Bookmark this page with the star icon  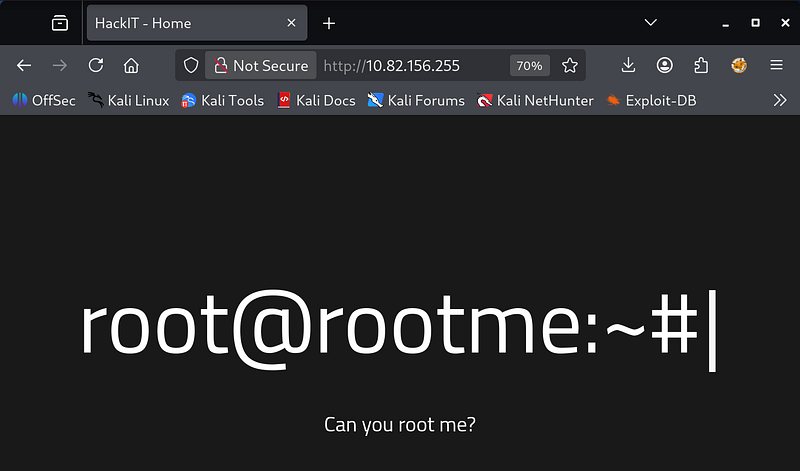tap(570, 66)
